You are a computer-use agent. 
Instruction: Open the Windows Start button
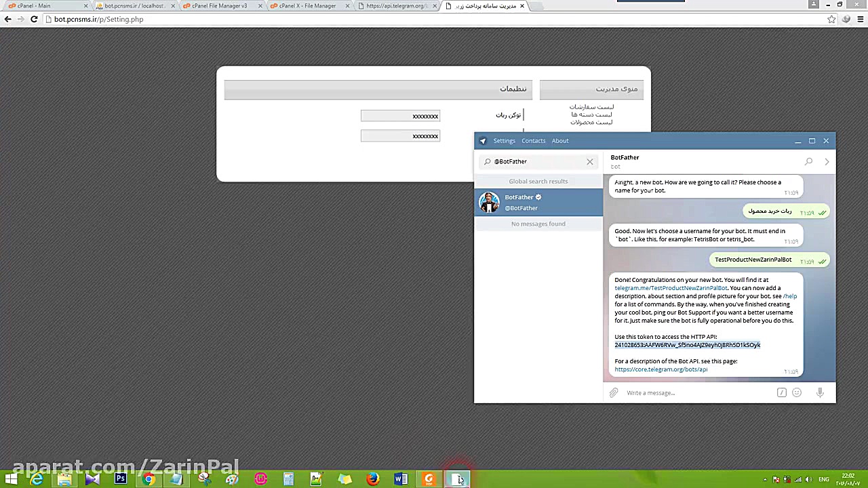click(11, 479)
